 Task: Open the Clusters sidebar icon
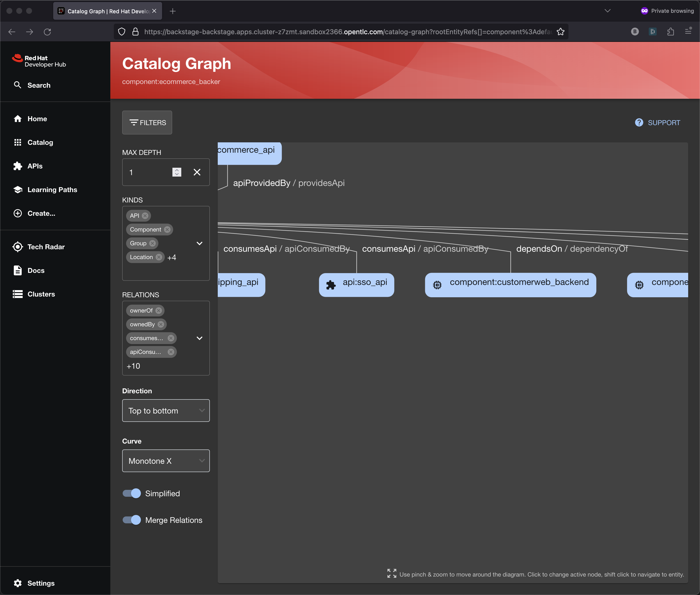[x=17, y=294]
